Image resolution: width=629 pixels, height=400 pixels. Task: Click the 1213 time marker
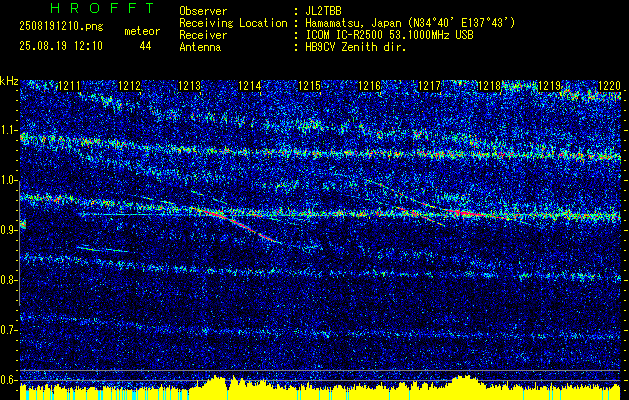[x=189, y=85]
